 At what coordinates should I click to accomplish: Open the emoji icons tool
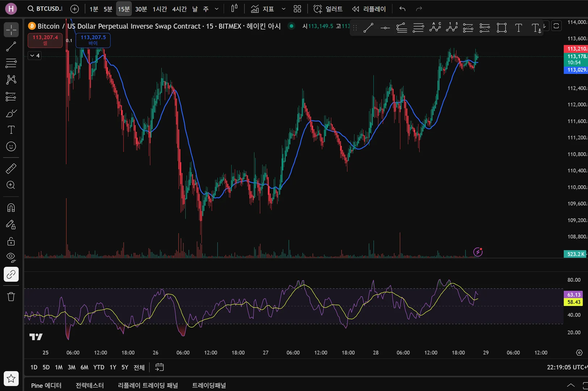pyautogui.click(x=11, y=147)
